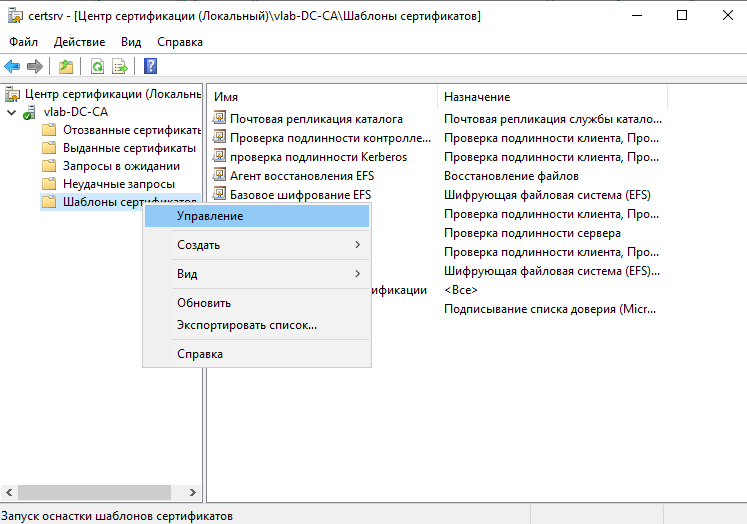Minimize the certsrv window

coord(637,16)
